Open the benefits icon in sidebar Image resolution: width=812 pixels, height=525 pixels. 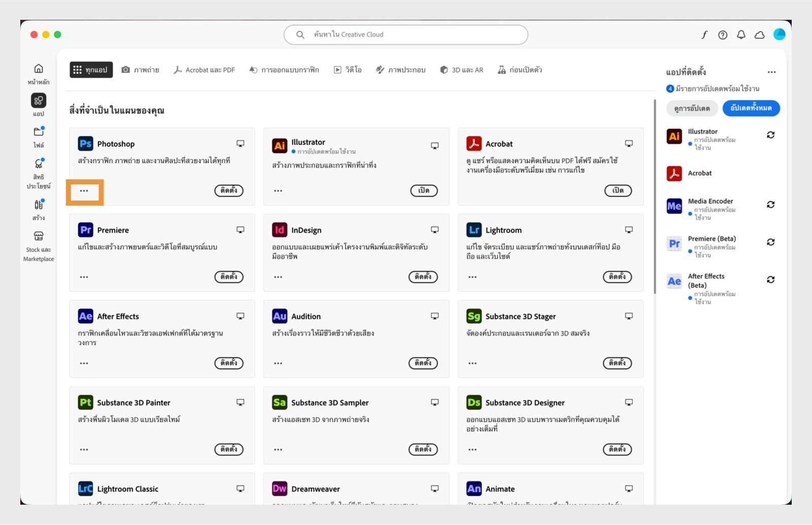[x=39, y=163]
